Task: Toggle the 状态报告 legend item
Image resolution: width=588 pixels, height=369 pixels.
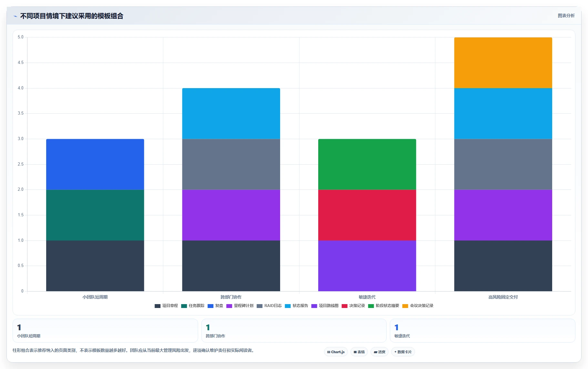Action: click(297, 306)
